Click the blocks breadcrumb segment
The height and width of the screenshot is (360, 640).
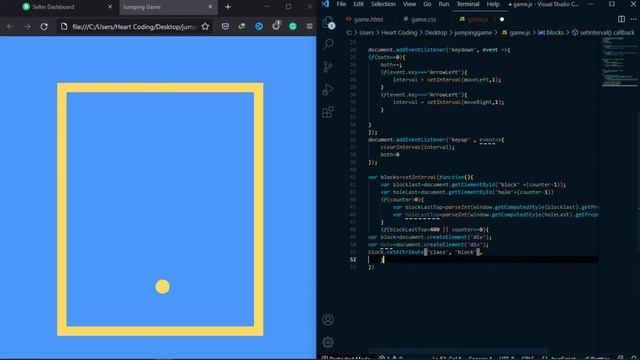[x=551, y=33]
